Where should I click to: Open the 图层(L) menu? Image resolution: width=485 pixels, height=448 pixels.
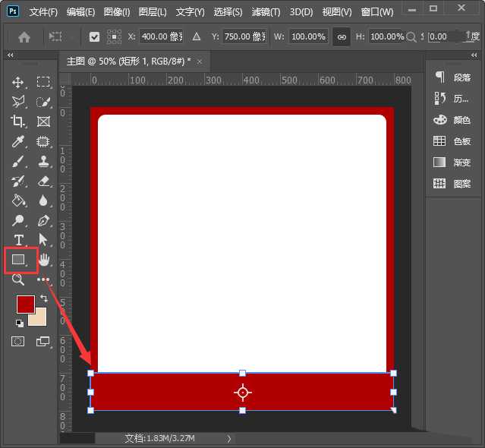click(x=153, y=12)
